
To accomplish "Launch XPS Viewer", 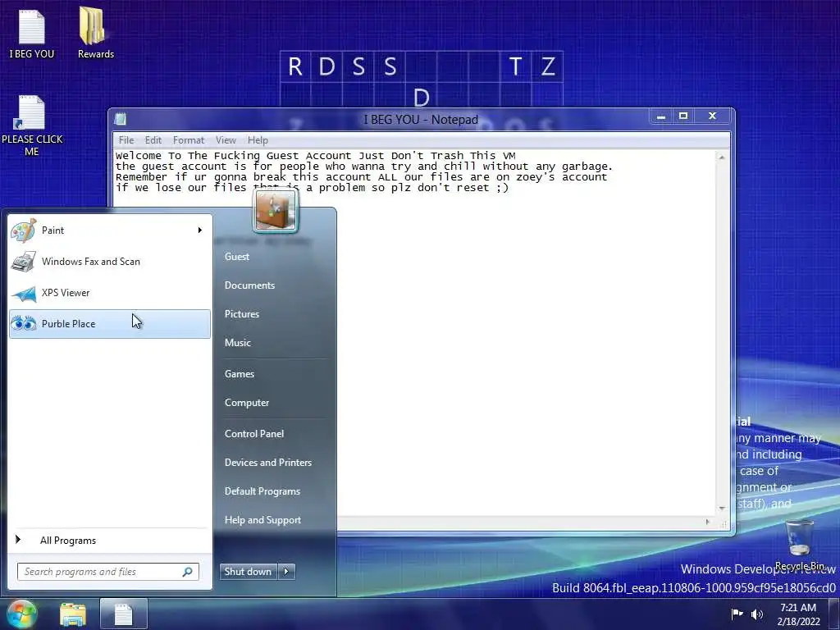I will click(110, 293).
